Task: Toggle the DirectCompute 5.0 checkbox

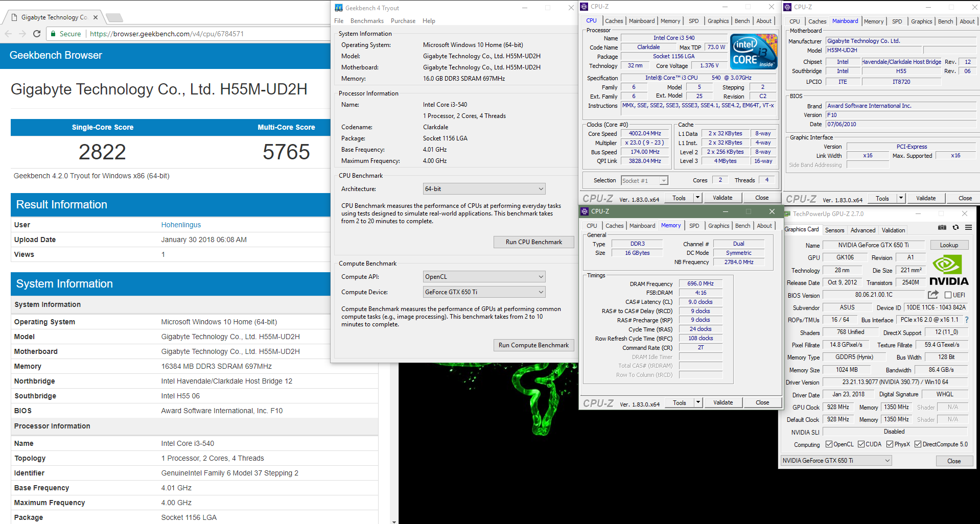Action: tap(918, 444)
